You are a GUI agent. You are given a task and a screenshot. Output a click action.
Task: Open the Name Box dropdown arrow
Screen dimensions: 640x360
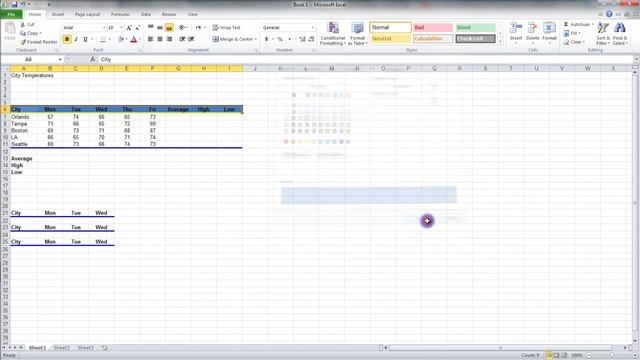click(x=60, y=60)
